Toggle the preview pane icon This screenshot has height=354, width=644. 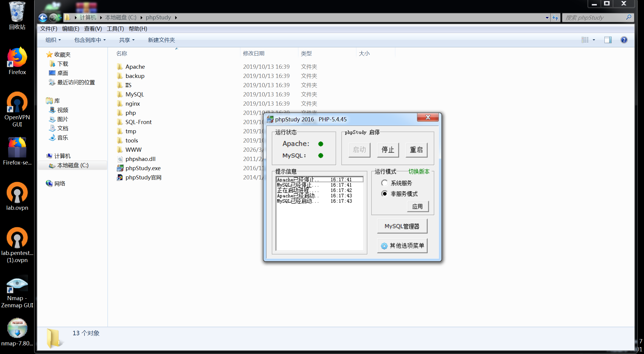pos(608,40)
